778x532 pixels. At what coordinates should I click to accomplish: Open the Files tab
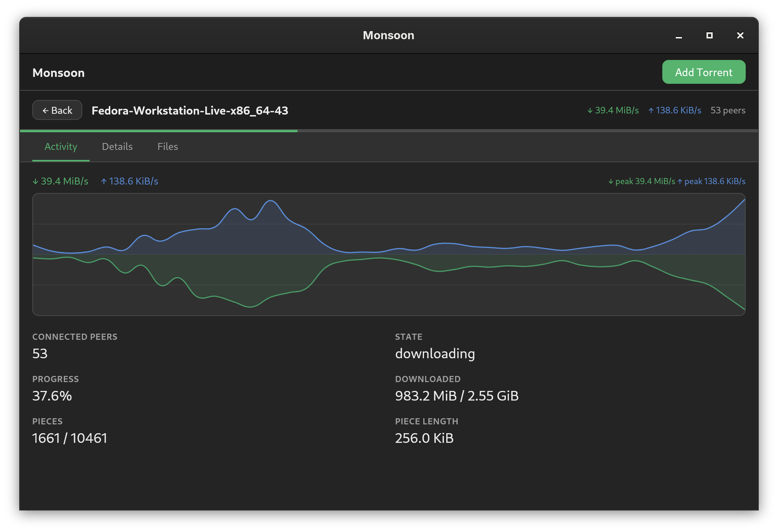click(x=168, y=146)
